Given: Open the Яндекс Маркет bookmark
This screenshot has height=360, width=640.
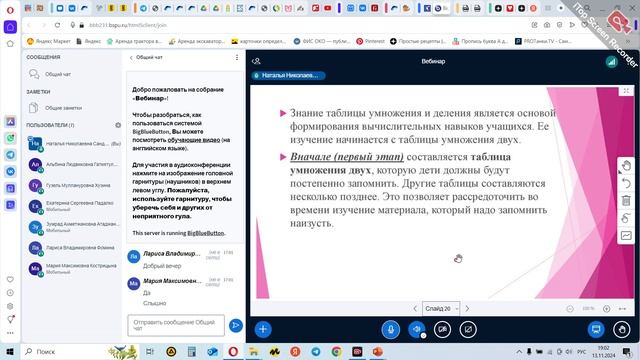Looking at the screenshot, I should pyautogui.click(x=49, y=41).
